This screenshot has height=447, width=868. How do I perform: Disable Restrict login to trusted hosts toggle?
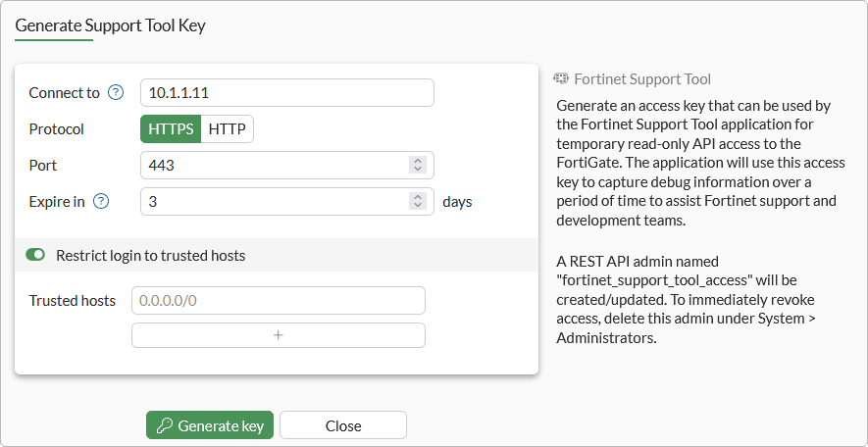[x=36, y=255]
